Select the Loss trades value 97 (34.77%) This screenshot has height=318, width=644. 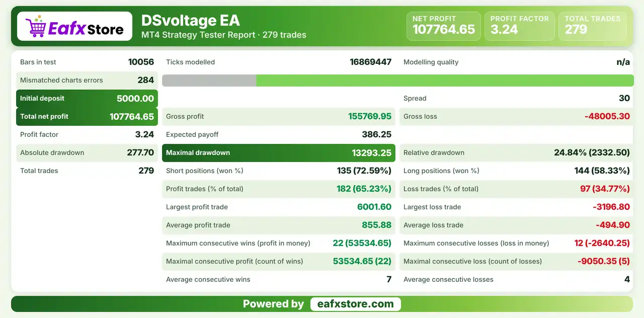pos(605,189)
